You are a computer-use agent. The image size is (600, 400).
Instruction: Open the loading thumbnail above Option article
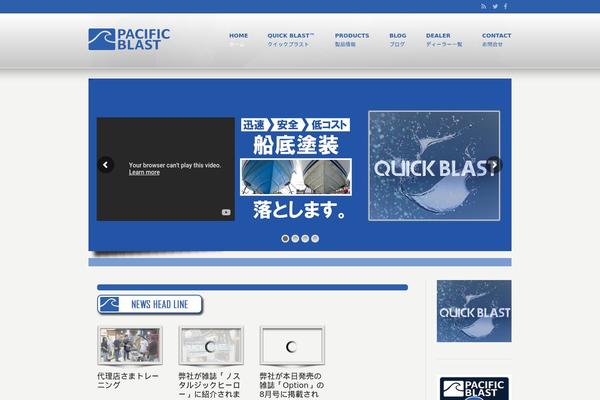(x=292, y=345)
